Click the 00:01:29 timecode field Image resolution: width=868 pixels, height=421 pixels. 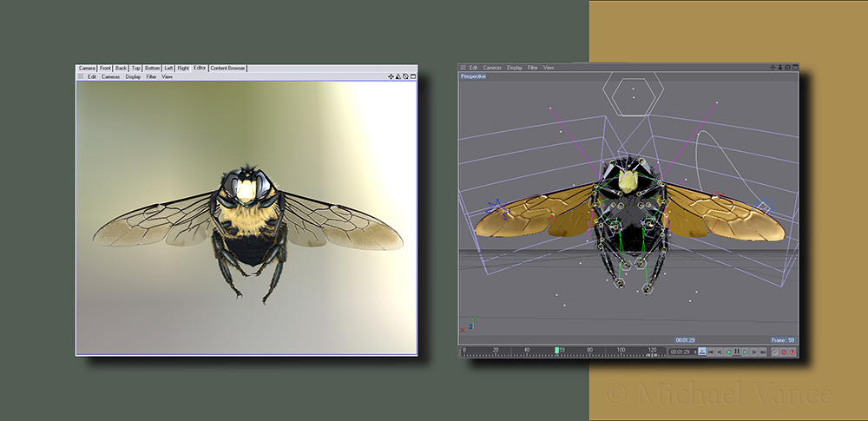[x=680, y=352]
